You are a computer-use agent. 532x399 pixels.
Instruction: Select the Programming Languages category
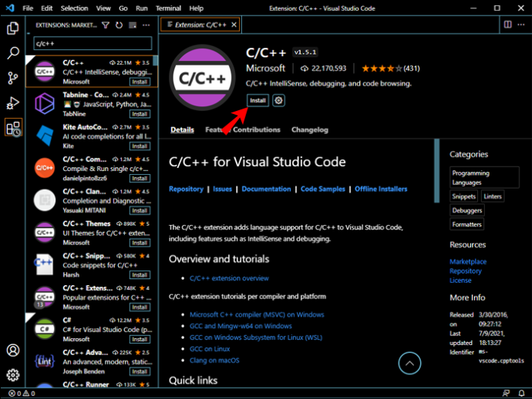484,177
